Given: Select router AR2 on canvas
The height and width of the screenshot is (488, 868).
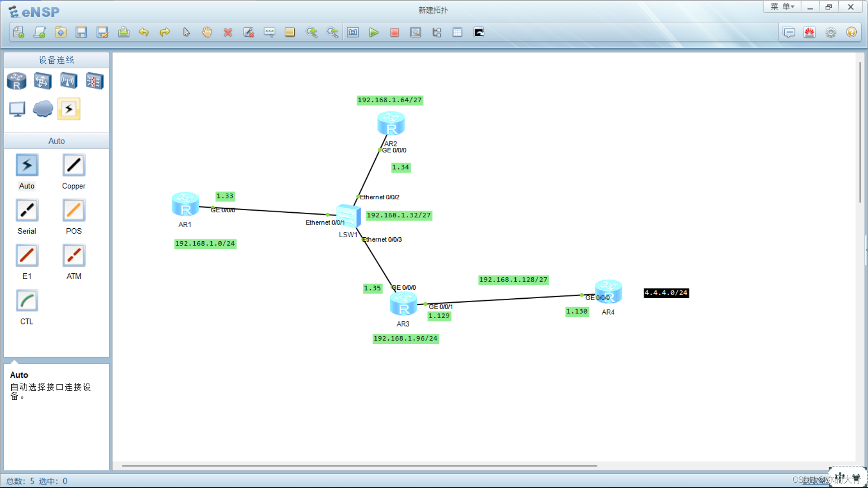Looking at the screenshot, I should [x=391, y=123].
